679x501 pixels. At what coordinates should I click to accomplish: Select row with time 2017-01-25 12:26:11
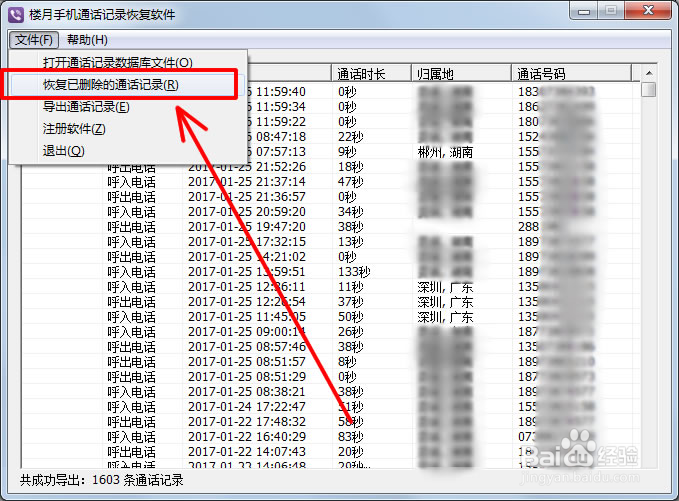coord(331,287)
